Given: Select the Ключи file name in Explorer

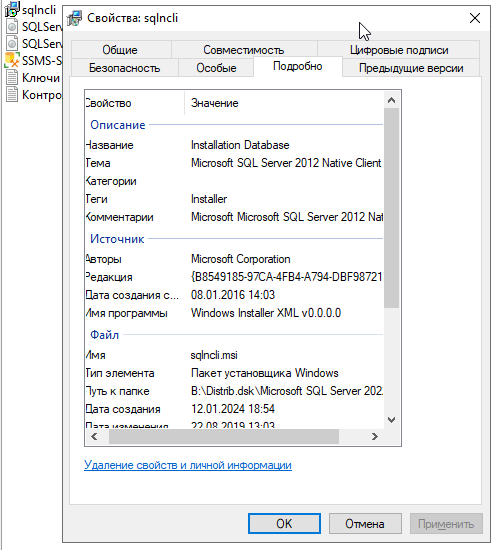Looking at the screenshot, I should click(41, 78).
